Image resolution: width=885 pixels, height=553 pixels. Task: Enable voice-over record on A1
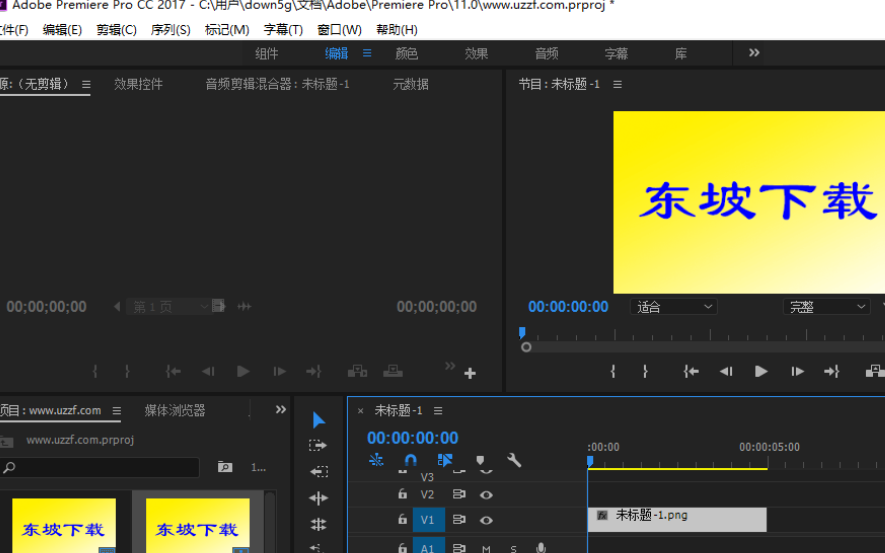[x=541, y=547]
